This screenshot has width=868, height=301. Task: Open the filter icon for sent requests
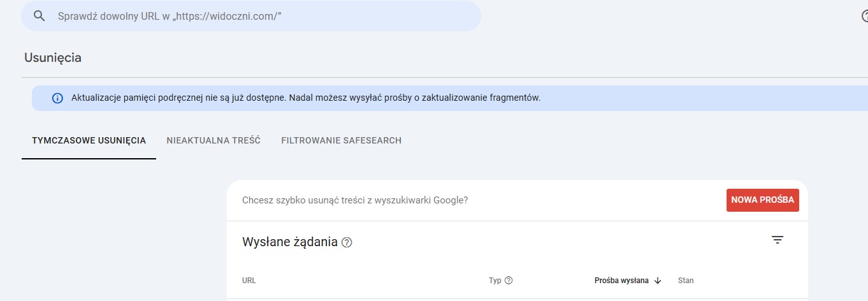778,240
